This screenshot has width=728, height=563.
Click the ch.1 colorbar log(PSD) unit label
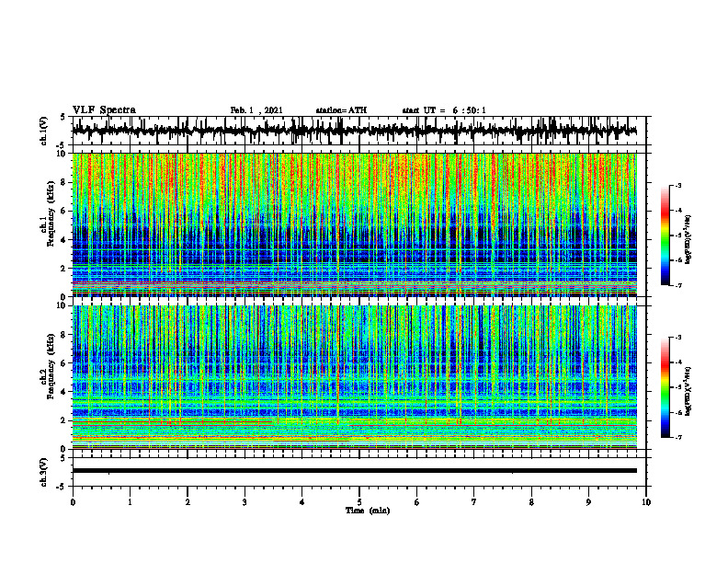[688, 239]
